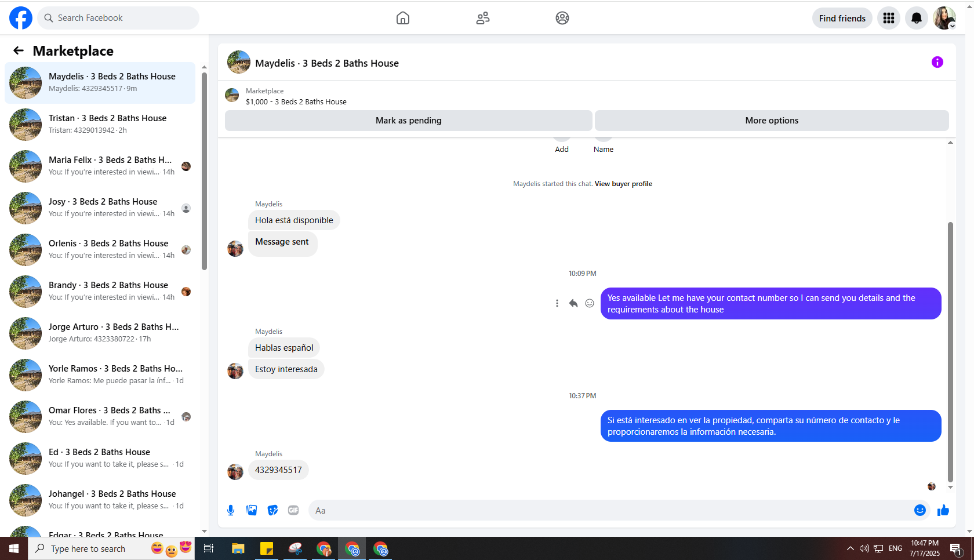The width and height of the screenshot is (974, 560).
Task: Open Windows Start menu
Action: tap(14, 548)
